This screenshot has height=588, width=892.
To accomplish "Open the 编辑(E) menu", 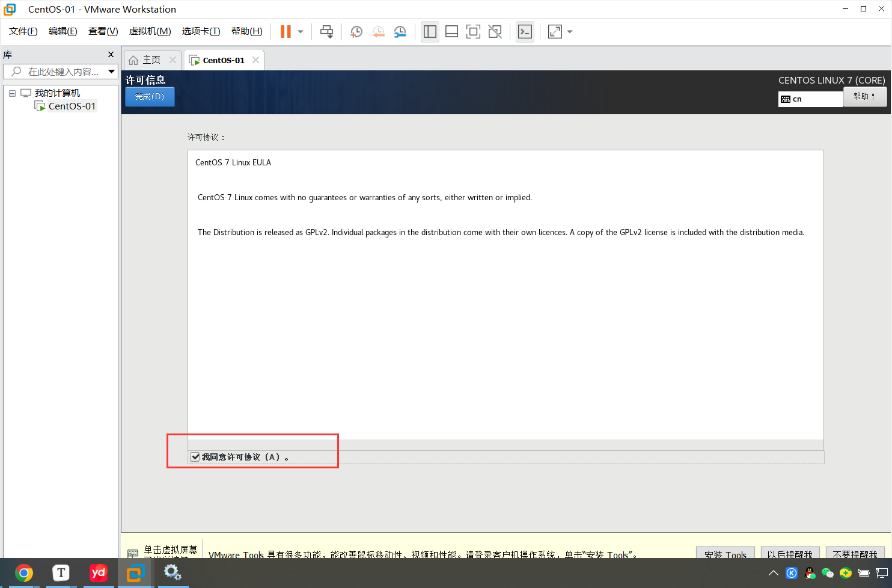I will coord(63,31).
